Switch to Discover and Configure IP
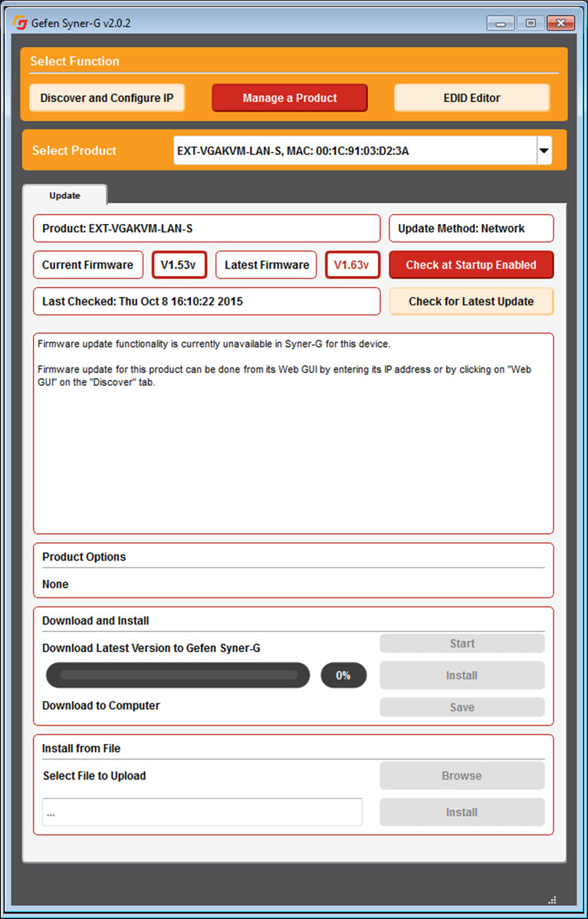Viewport: 588px width, 919px height. pos(107,98)
